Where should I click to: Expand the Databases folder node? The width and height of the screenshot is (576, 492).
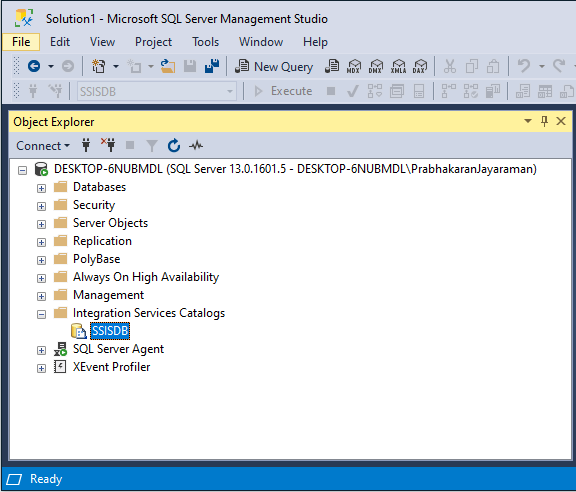click(42, 188)
